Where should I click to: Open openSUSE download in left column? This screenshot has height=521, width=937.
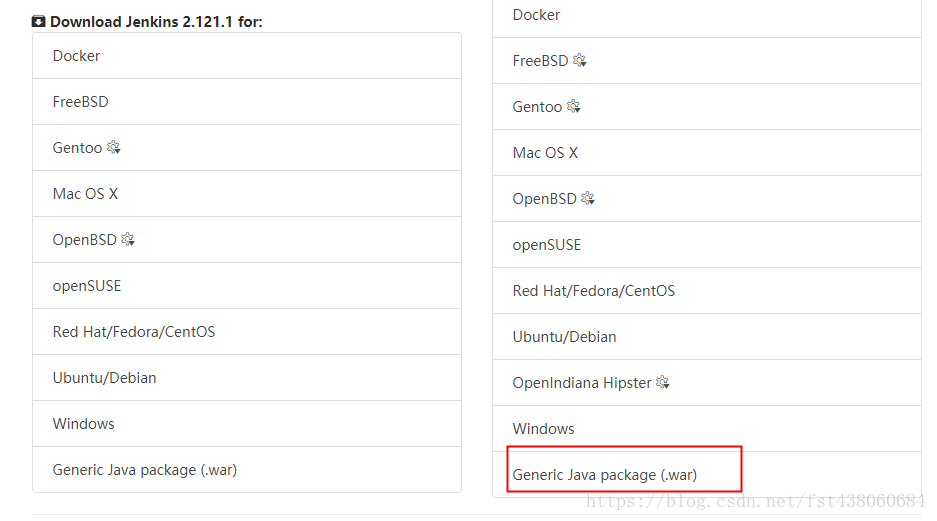pos(247,286)
